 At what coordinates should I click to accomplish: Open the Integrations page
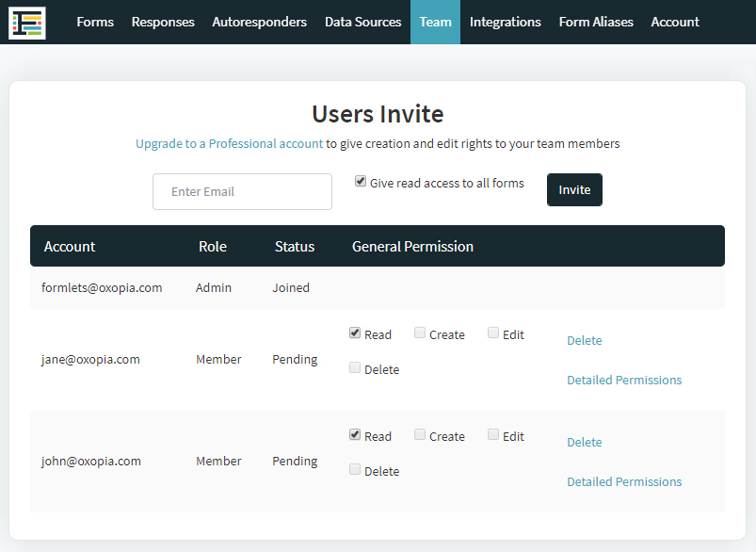click(x=506, y=23)
